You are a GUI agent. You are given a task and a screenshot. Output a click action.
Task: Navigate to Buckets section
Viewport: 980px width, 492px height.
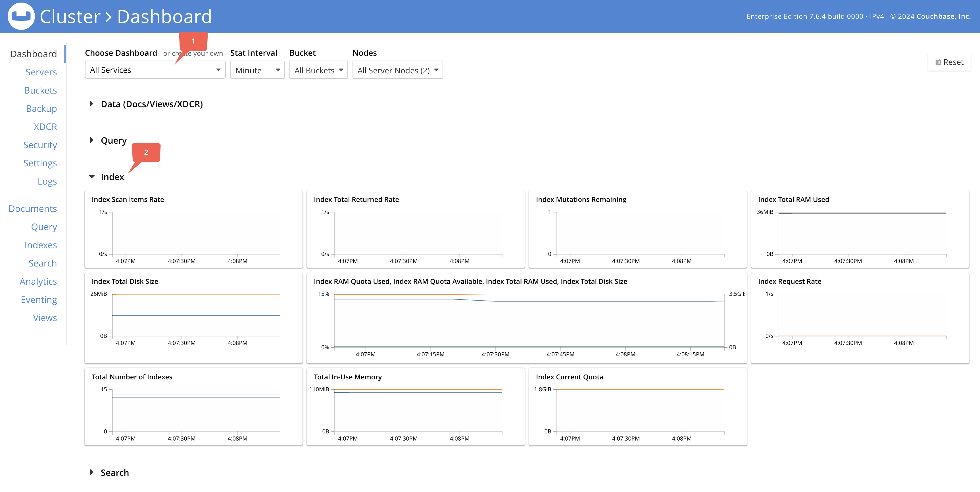[x=40, y=90]
